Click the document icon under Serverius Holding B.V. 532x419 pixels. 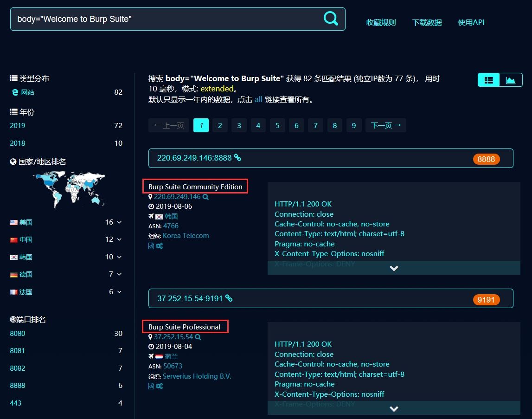[151, 386]
